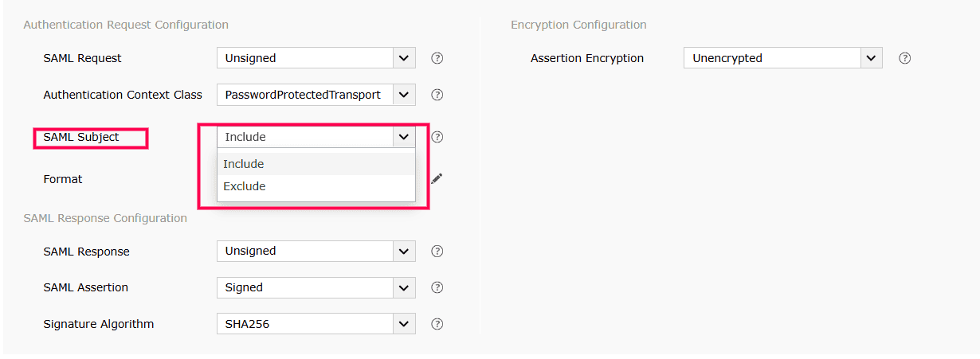Click help icon next to SAML Response
This screenshot has width=980, height=359.
click(x=437, y=252)
